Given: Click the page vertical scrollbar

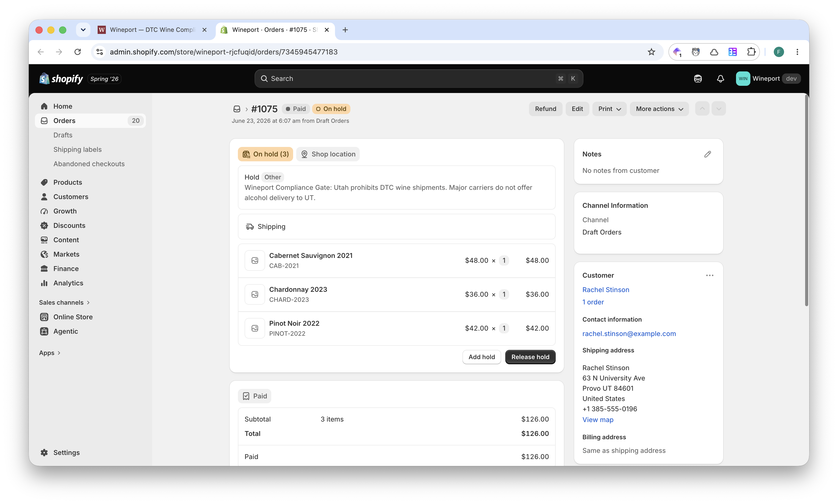Looking at the screenshot, I should click(x=806, y=200).
